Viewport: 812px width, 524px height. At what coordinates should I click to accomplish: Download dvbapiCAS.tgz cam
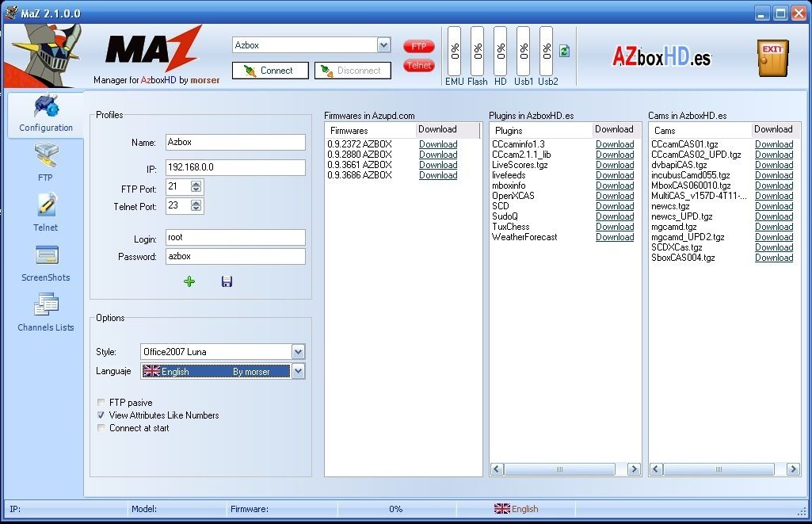pyautogui.click(x=774, y=165)
